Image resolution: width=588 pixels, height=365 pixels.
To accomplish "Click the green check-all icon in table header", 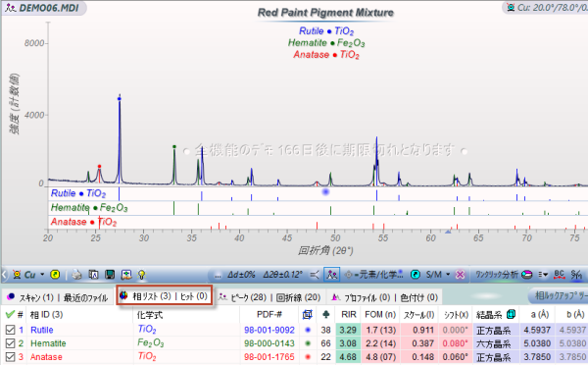I will (10, 314).
